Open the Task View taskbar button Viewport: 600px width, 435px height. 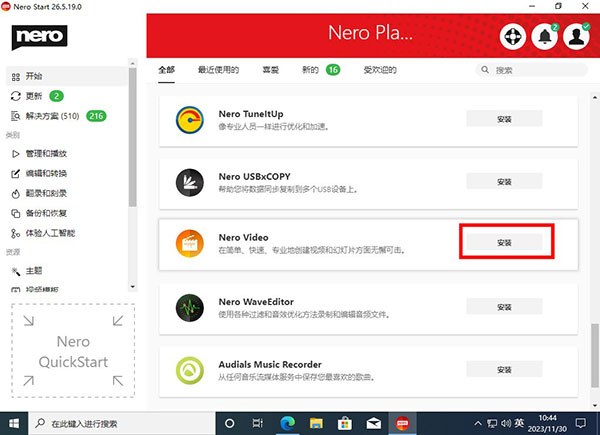(x=258, y=424)
